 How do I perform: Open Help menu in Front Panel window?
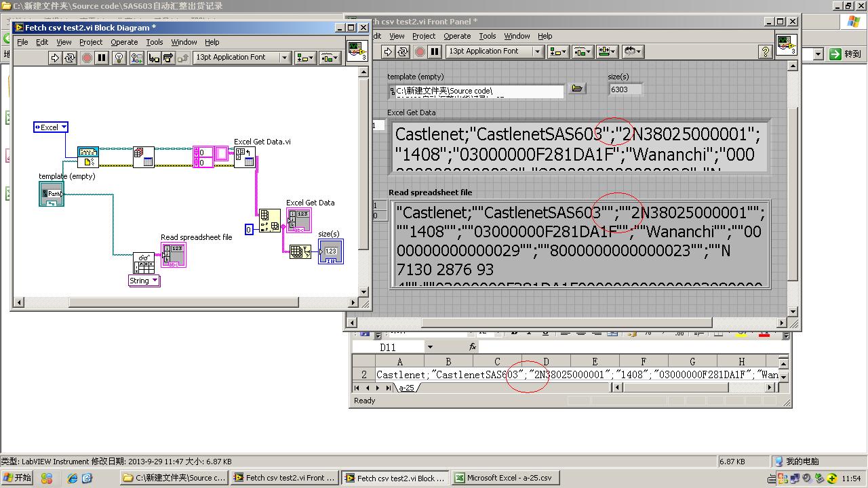click(545, 36)
